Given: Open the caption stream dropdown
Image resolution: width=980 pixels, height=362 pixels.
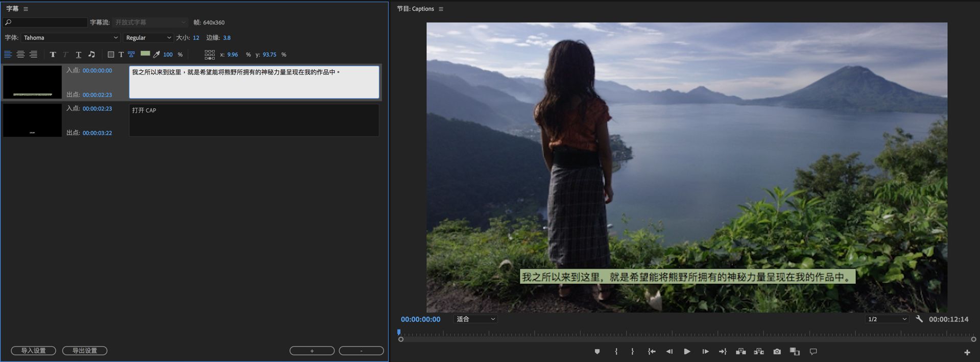Looking at the screenshot, I should click(151, 22).
